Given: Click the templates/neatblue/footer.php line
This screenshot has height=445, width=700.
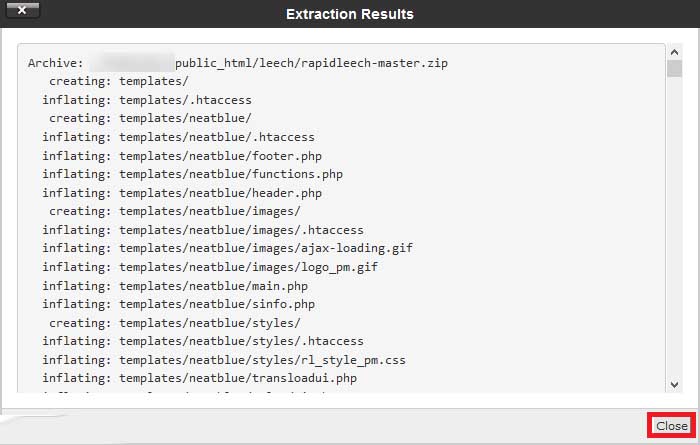Looking at the screenshot, I should (182, 156).
